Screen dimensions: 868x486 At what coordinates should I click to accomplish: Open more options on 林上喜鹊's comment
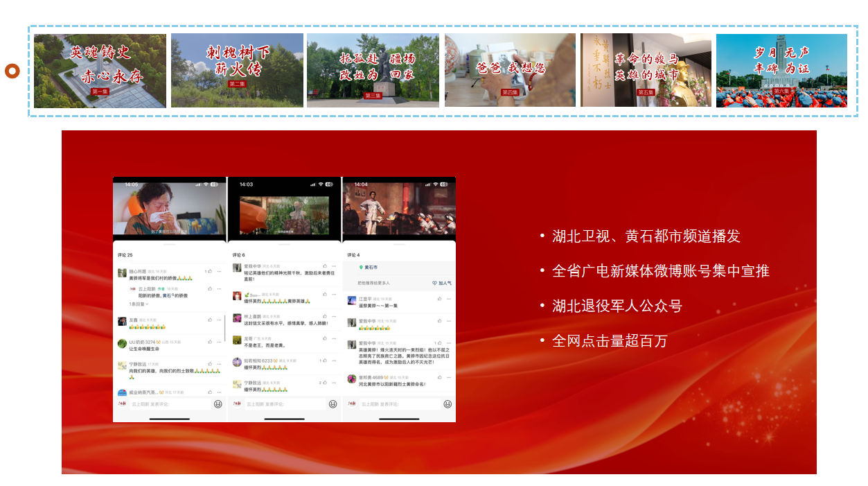point(334,316)
